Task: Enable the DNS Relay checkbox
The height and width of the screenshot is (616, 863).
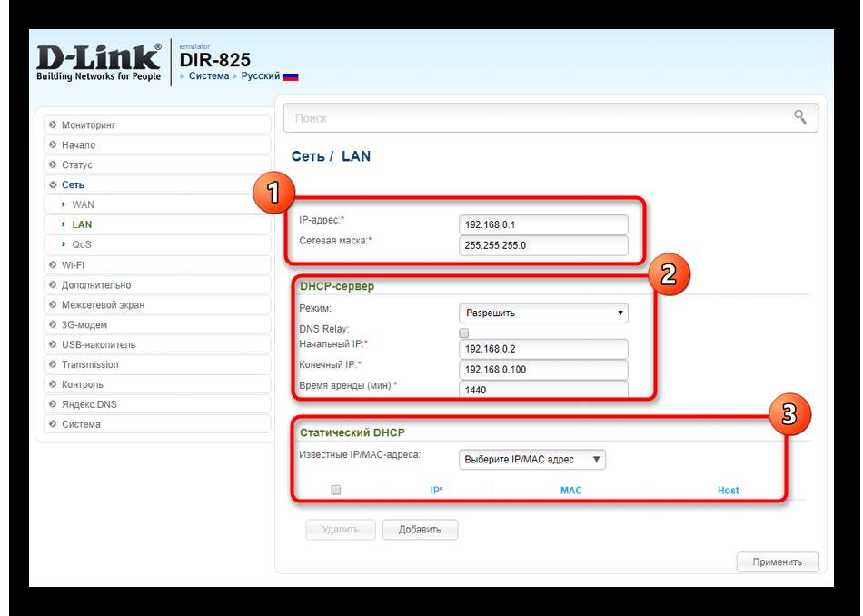Action: click(x=464, y=333)
